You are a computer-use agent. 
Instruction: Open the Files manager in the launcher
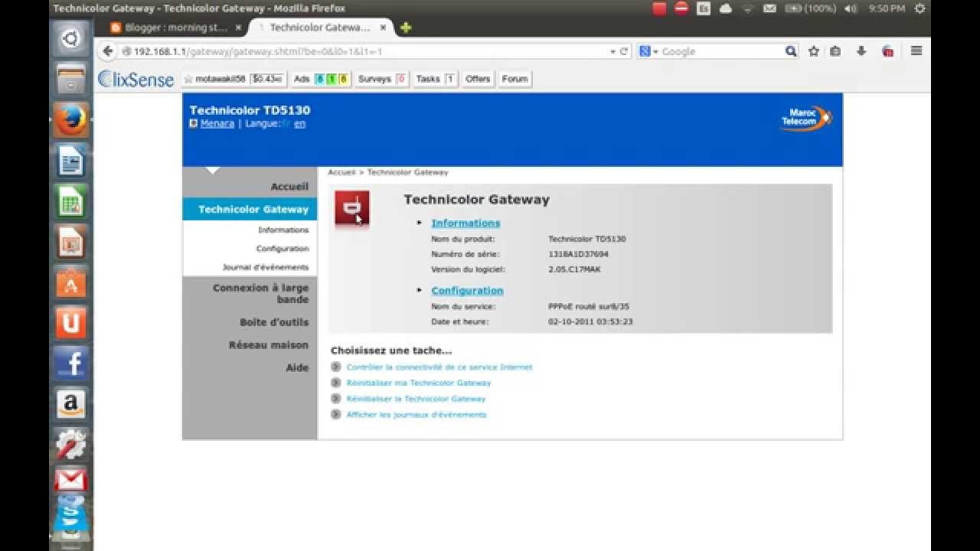point(71,80)
